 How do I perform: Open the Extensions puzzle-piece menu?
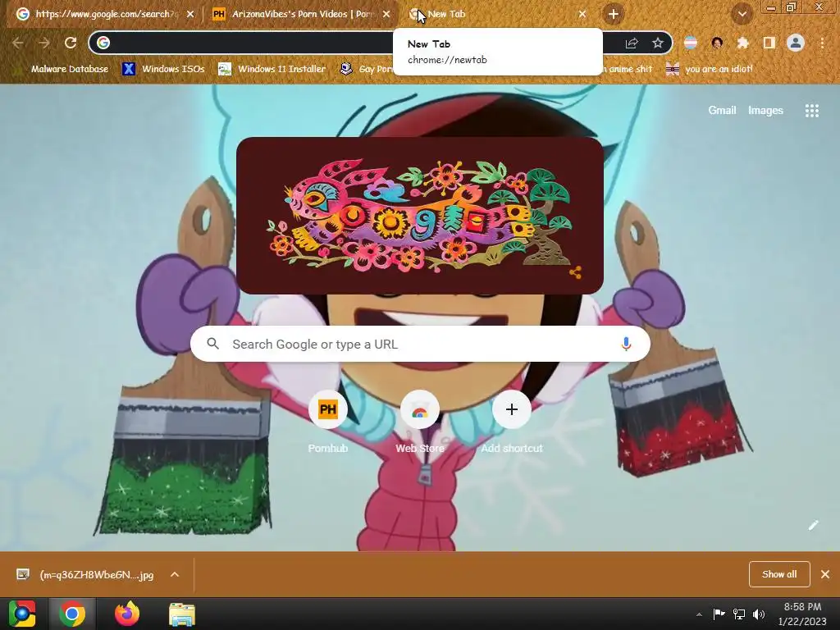(743, 43)
